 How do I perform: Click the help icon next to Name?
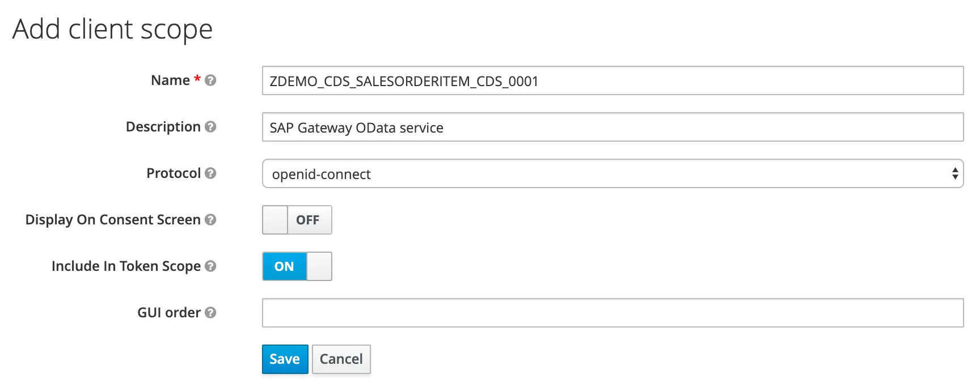210,80
